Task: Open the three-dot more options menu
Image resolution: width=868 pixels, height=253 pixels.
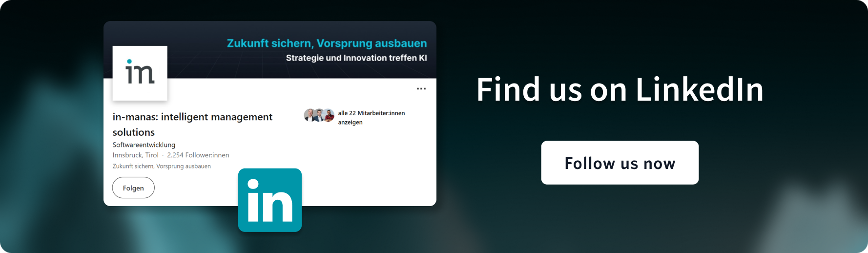Action: [x=421, y=89]
